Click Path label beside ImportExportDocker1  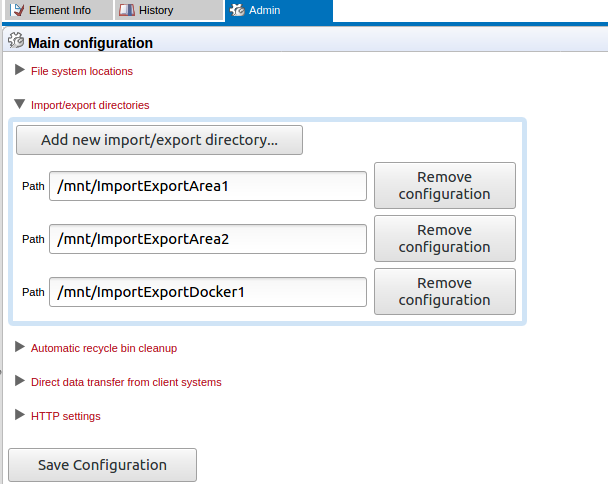point(33,292)
